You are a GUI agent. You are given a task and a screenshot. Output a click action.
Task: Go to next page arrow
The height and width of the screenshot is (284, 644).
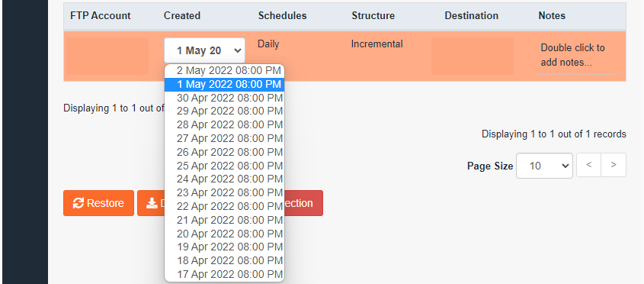(x=614, y=165)
